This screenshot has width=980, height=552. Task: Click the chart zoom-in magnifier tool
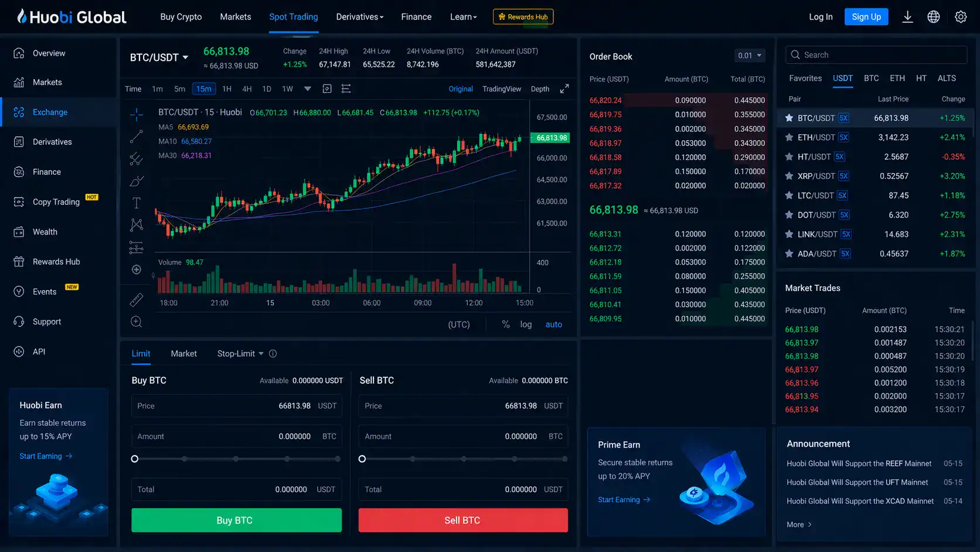(136, 321)
